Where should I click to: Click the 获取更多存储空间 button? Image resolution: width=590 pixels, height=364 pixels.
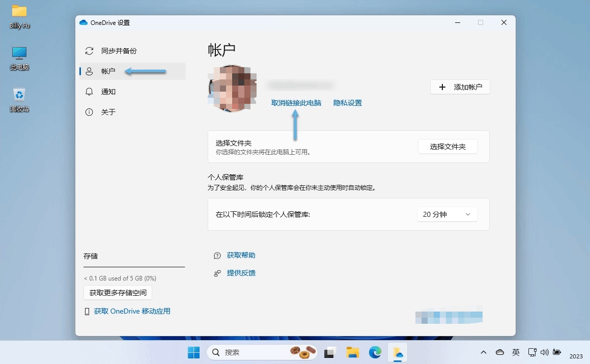pos(118,293)
